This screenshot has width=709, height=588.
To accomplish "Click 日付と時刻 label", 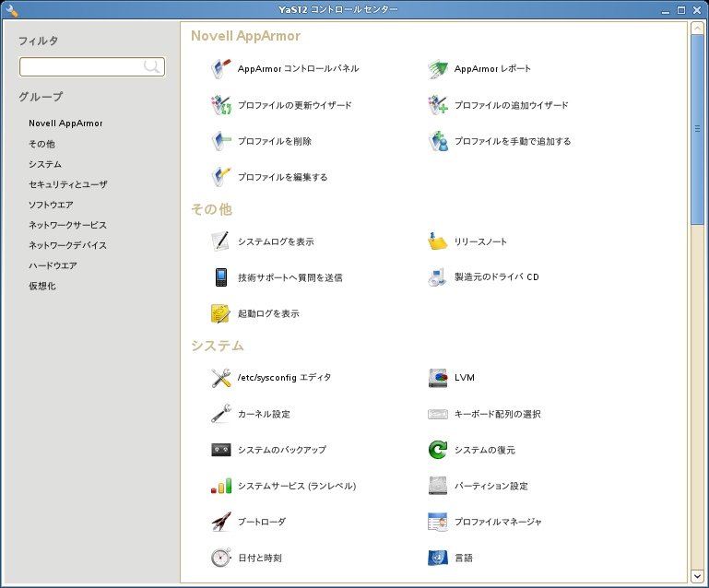I will pos(260,559).
